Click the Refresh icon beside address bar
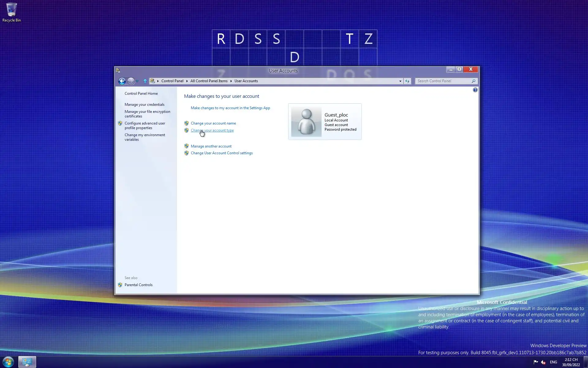The height and width of the screenshot is (368, 588). (407, 81)
